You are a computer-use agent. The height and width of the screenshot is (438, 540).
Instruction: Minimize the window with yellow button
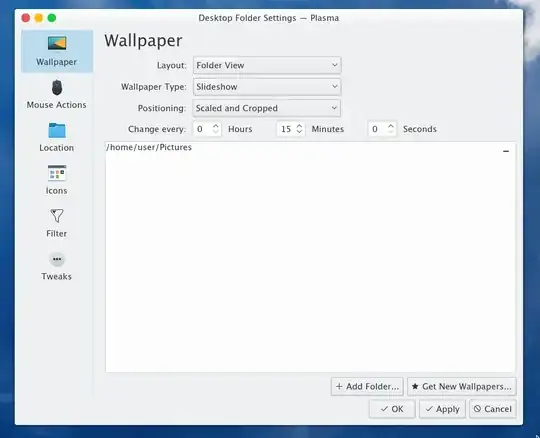pyautogui.click(x=39, y=18)
